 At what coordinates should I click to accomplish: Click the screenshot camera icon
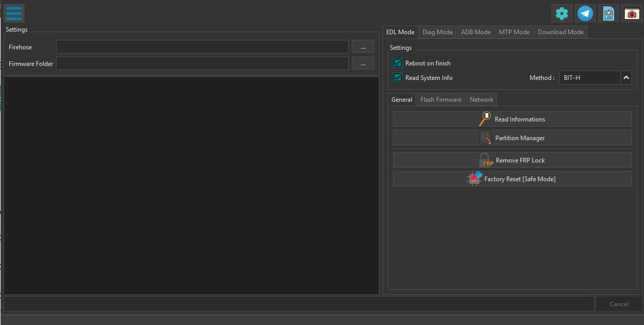click(632, 13)
